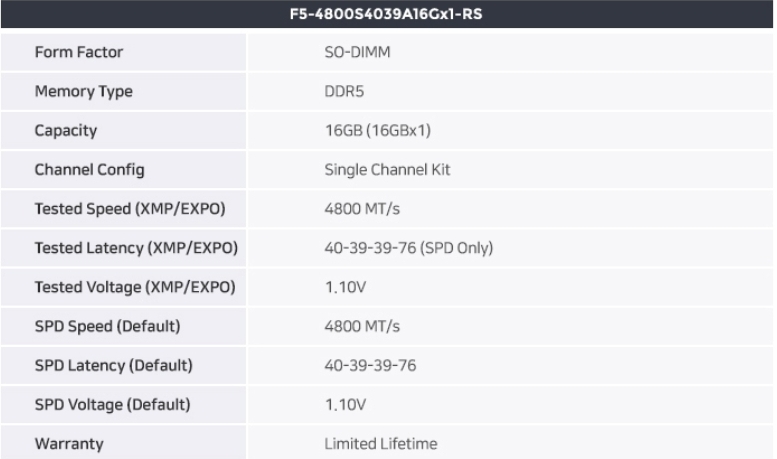Click Tested Voltage (XMP/EXPO) label
This screenshot has width=777, height=459.
point(135,287)
